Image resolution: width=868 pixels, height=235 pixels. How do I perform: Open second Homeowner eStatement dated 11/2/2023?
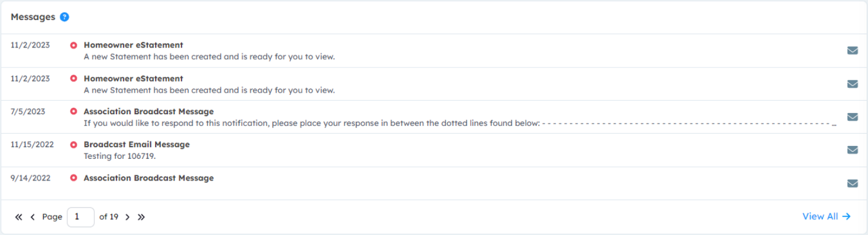point(133,79)
